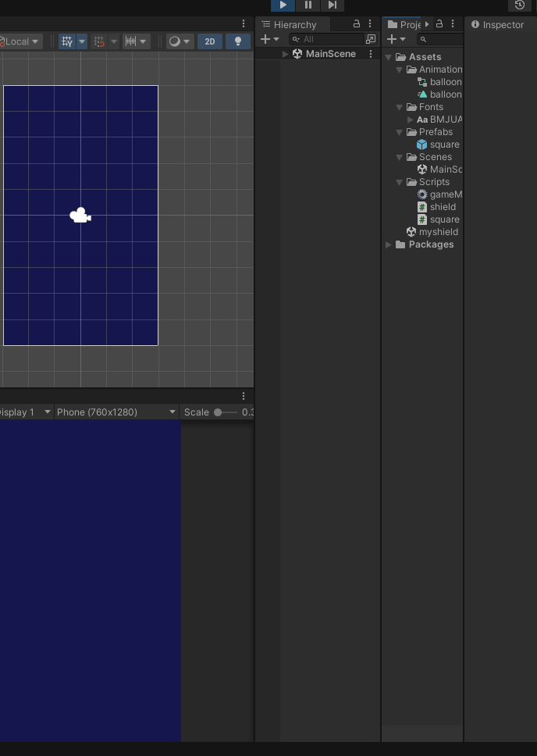Toggle Scene lighting bulb icon
Image resolution: width=537 pixels, height=756 pixels.
tap(237, 41)
